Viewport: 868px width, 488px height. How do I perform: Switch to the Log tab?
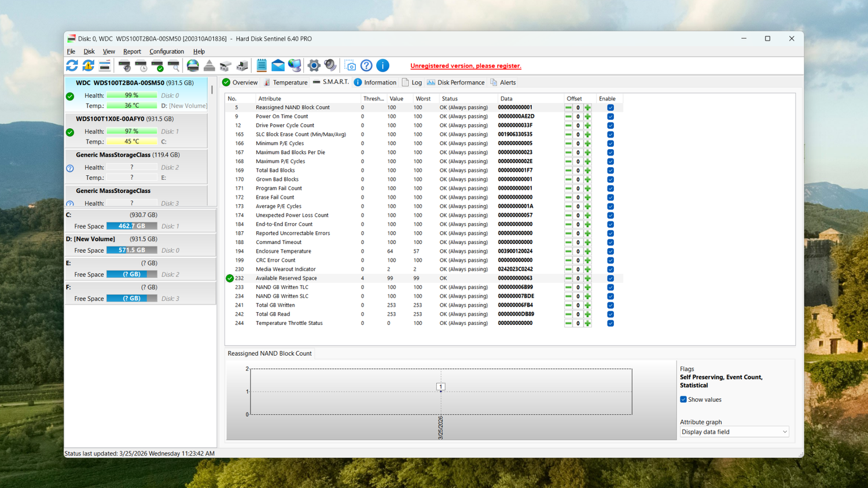point(412,83)
